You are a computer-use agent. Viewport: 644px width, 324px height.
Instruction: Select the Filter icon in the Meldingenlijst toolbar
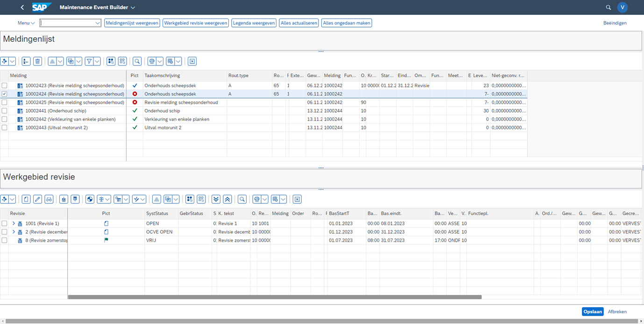tap(90, 61)
